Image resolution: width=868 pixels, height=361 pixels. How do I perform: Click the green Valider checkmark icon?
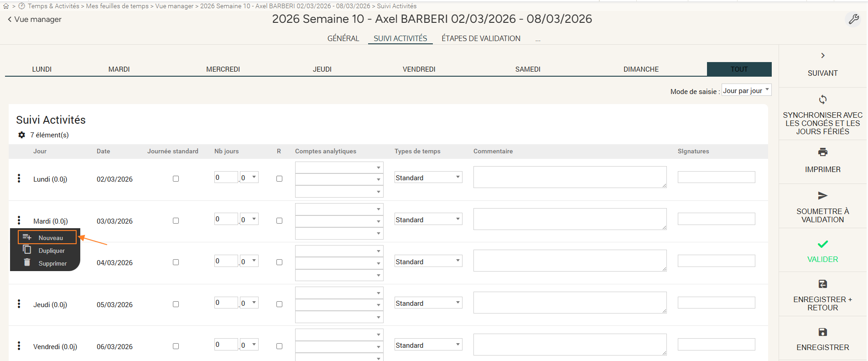coord(822,244)
